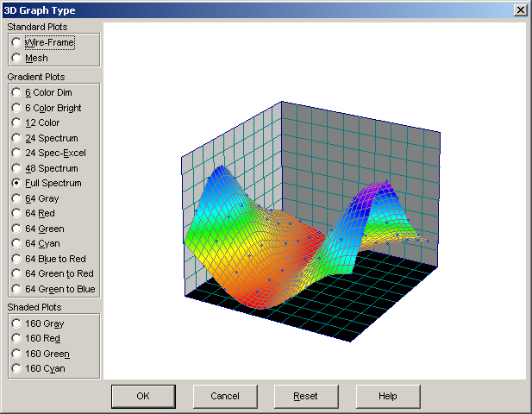Select 48 Spectrum gradient plot
Screen dimensions: 532x414
45,168
